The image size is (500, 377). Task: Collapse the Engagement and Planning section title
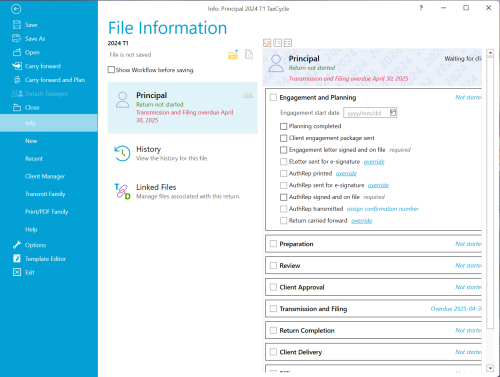pyautogui.click(x=318, y=98)
